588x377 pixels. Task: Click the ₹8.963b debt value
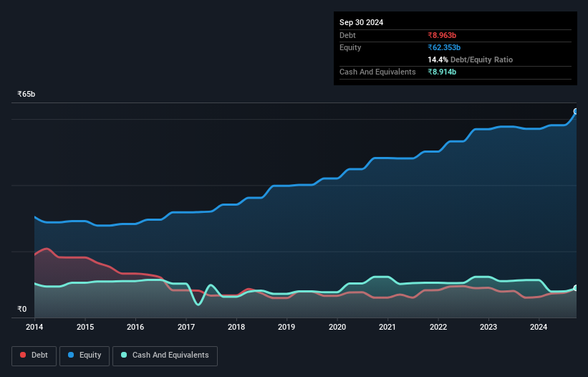click(442, 35)
